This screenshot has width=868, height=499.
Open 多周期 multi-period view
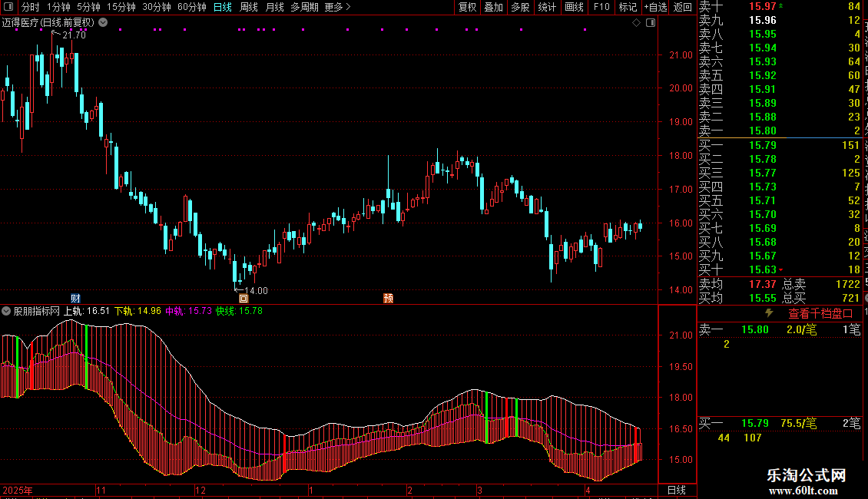[x=304, y=7]
